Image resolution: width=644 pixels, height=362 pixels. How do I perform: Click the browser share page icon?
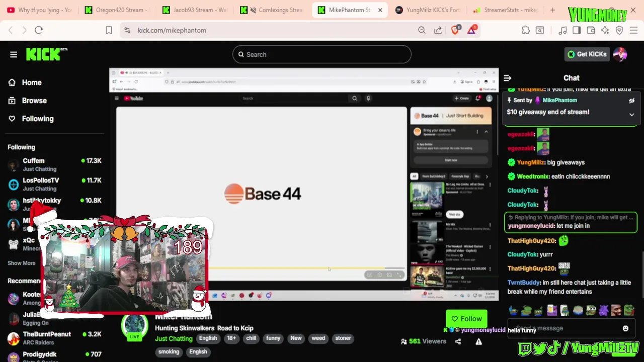point(438,30)
